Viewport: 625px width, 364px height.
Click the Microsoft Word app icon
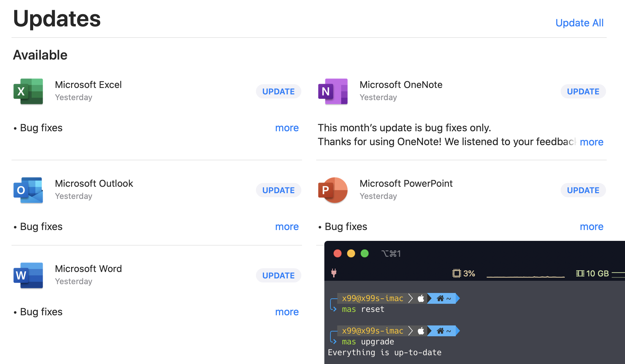coord(28,275)
